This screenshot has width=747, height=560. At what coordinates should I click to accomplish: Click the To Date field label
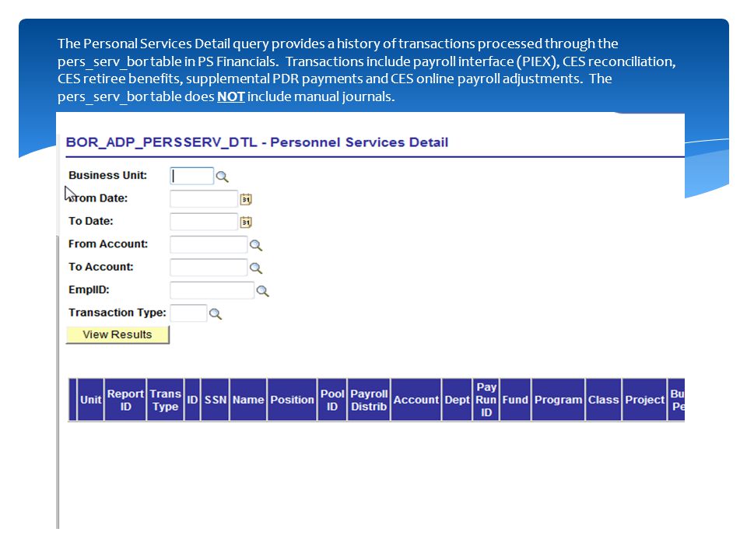pos(90,221)
